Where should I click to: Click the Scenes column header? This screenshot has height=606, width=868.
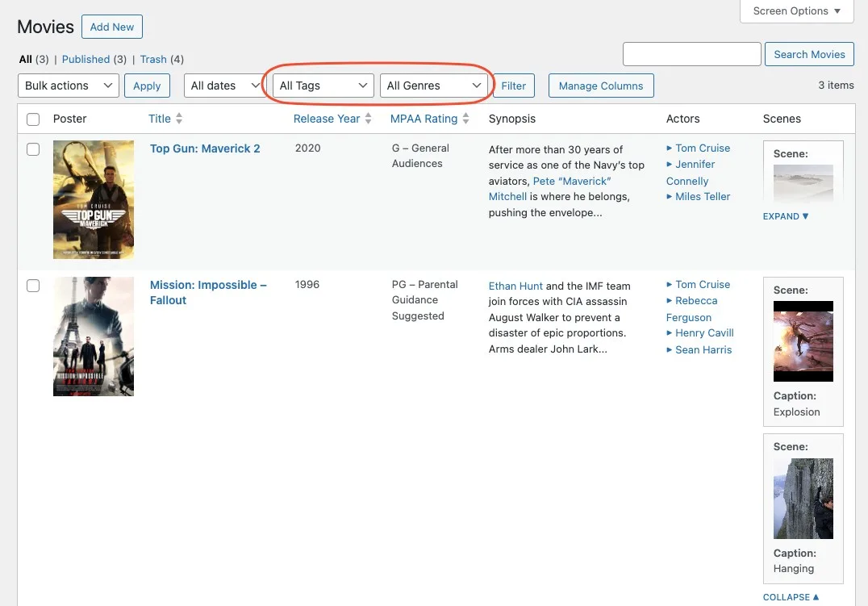coord(782,119)
